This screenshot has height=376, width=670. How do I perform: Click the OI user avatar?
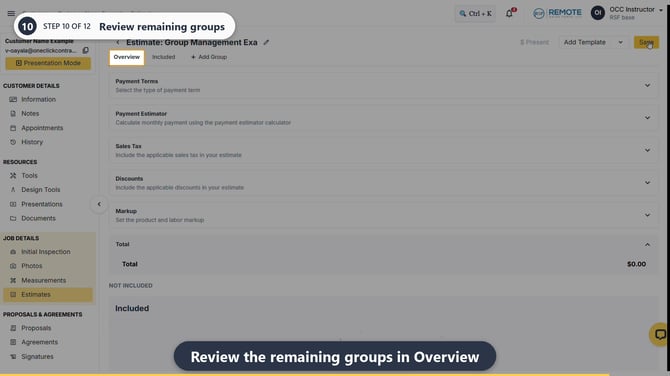[x=598, y=13]
